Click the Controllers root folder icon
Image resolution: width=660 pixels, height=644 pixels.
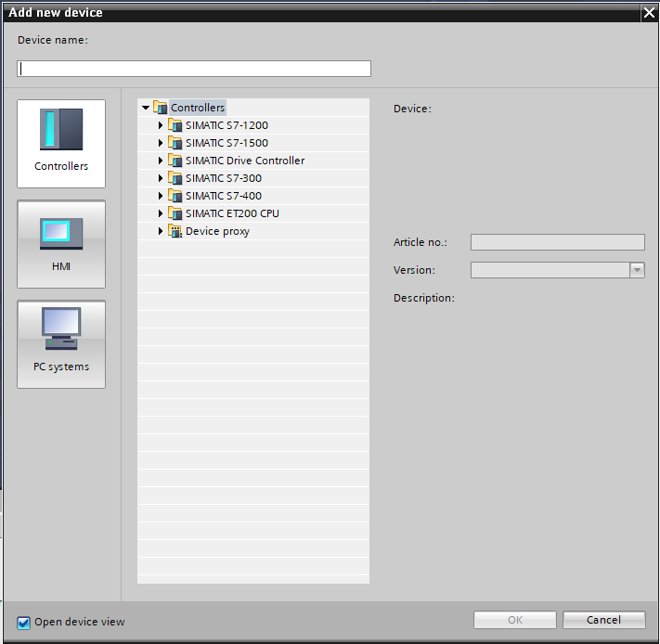[x=160, y=108]
